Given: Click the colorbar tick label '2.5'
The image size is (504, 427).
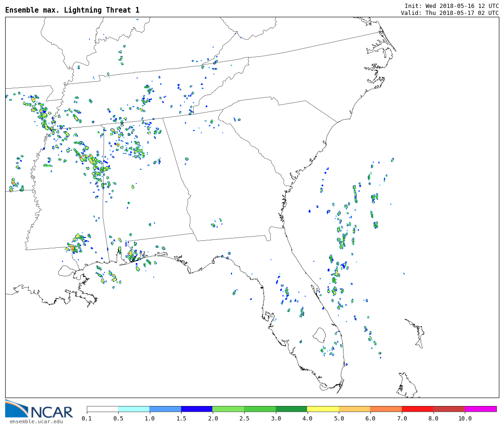Looking at the screenshot, I should pyautogui.click(x=244, y=419).
